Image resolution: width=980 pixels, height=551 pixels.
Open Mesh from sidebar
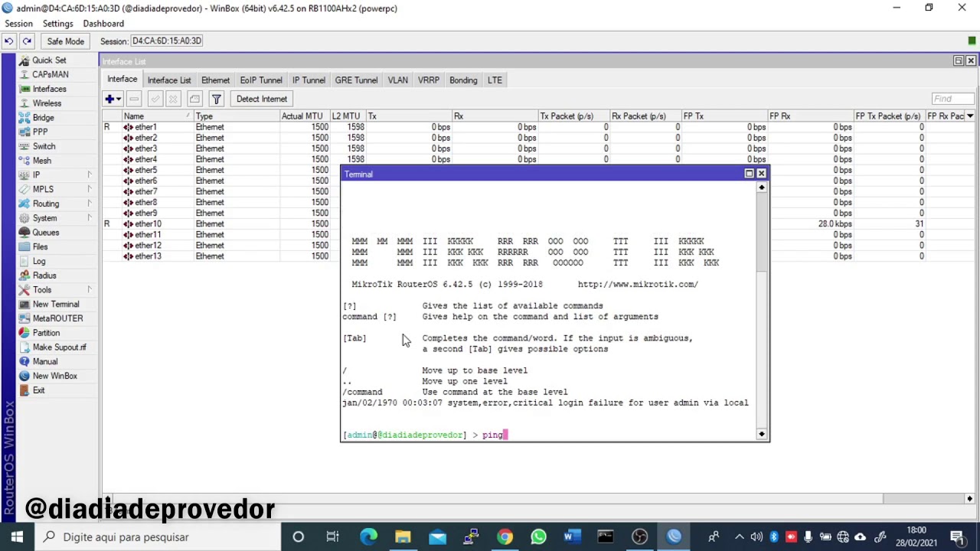click(41, 161)
